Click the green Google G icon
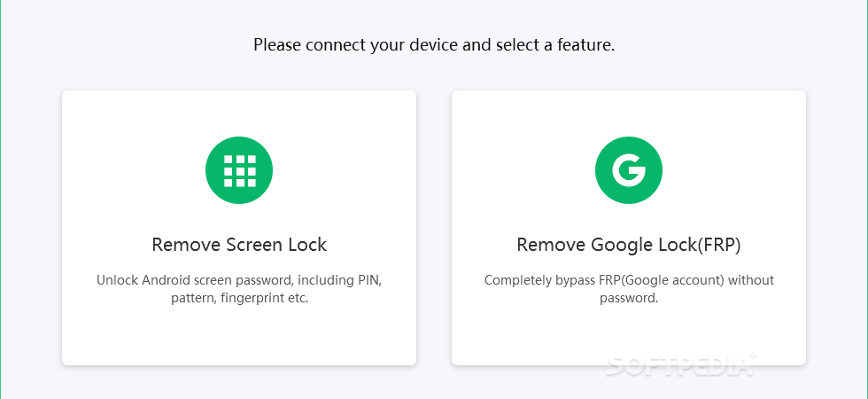Viewport: 868px width, 399px height. [629, 170]
